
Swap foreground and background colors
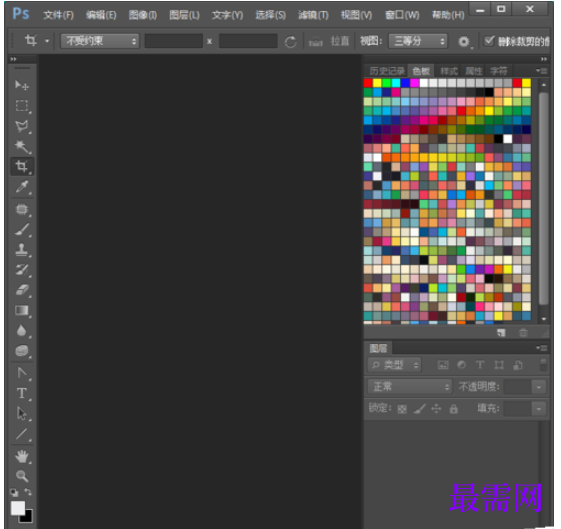pos(28,492)
